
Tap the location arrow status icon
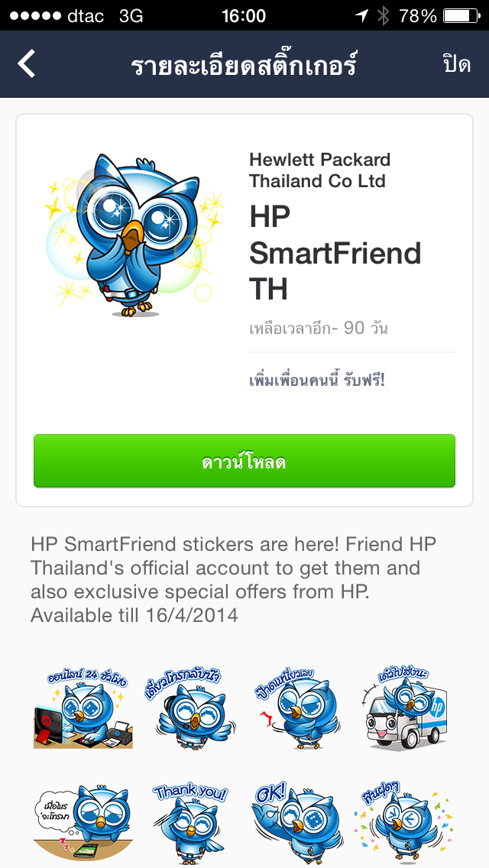point(360,16)
